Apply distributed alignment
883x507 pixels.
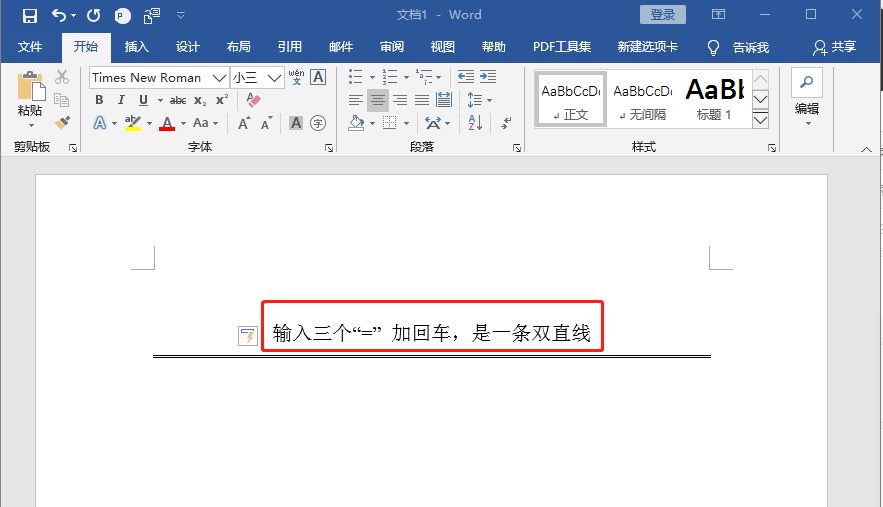(444, 100)
